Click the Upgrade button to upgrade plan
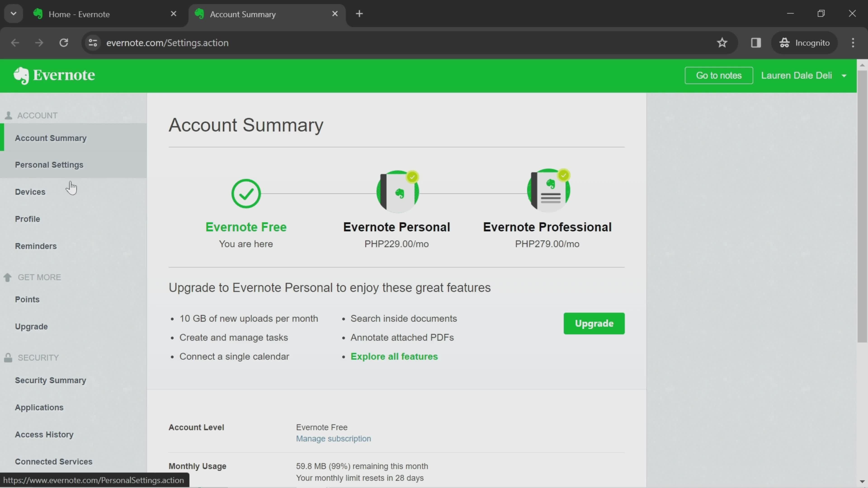868x488 pixels. pos(594,323)
